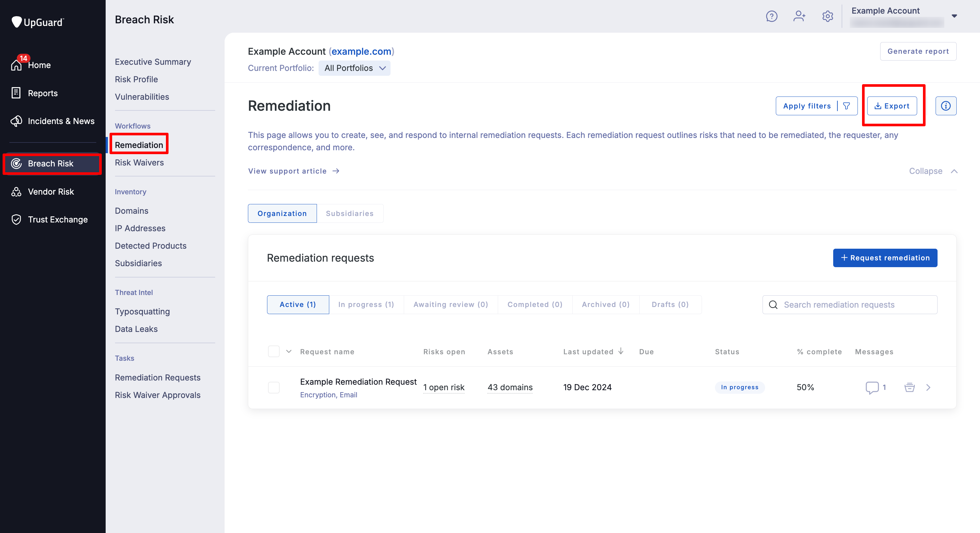Click the messages speech bubble icon
The height and width of the screenshot is (533, 980).
pyautogui.click(x=872, y=387)
